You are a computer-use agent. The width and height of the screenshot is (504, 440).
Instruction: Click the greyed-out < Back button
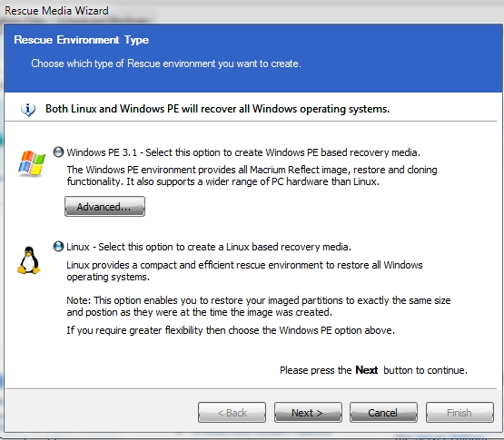[x=232, y=413]
